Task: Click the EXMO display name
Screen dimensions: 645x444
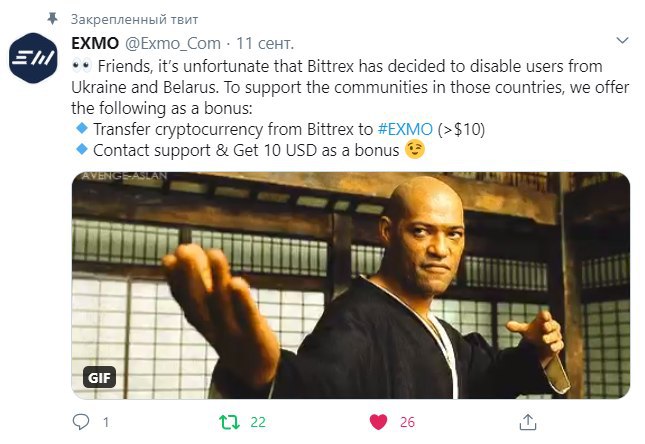Action: coord(95,43)
